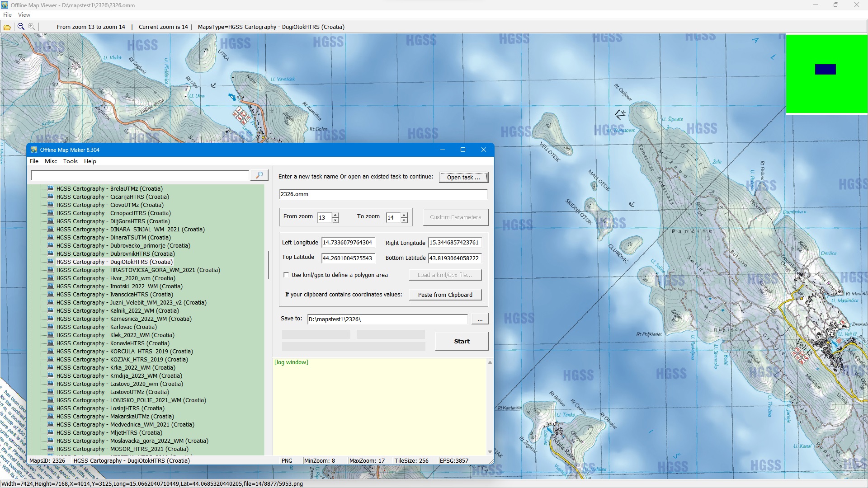
Task: Click the Open task button
Action: coord(463,177)
